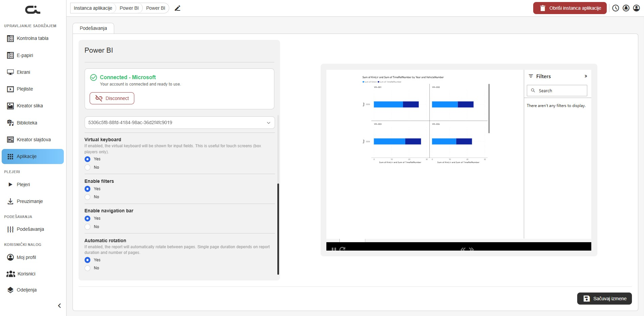The height and width of the screenshot is (316, 644).
Task: Set Automatic rotation to Yes
Action: (88, 260)
